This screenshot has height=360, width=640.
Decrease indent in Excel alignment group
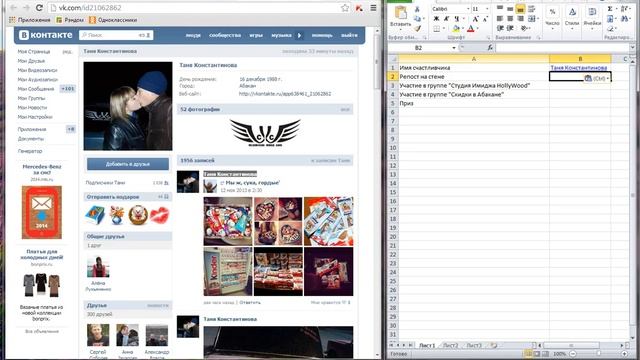pos(500,28)
